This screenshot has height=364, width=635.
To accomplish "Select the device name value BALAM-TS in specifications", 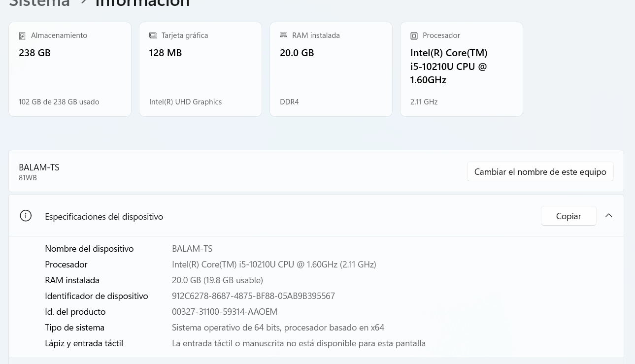I will pos(192,249).
